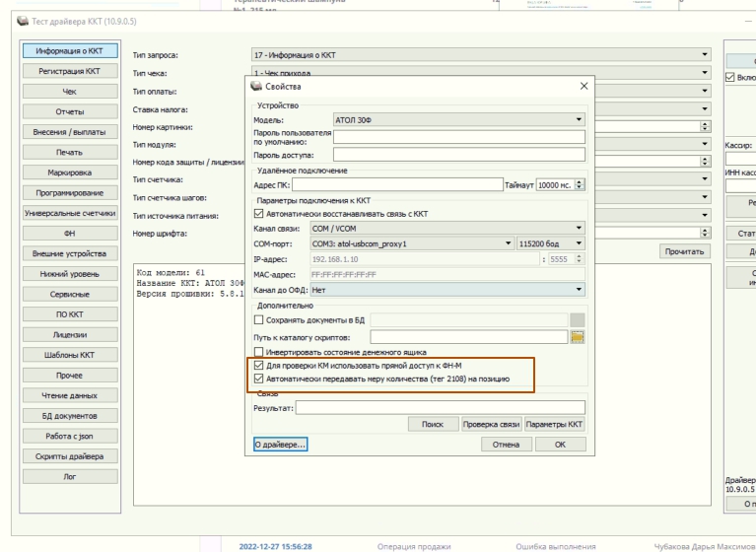Uncheck прямой доступ к ФН-М option
The width and height of the screenshot is (756, 552).
[259, 365]
